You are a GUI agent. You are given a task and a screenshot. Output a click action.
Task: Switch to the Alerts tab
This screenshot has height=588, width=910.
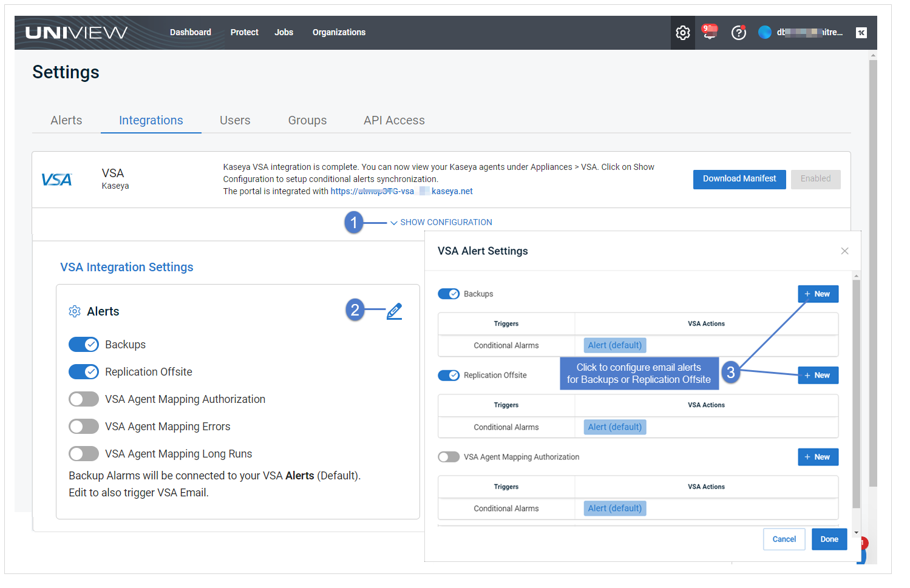66,120
